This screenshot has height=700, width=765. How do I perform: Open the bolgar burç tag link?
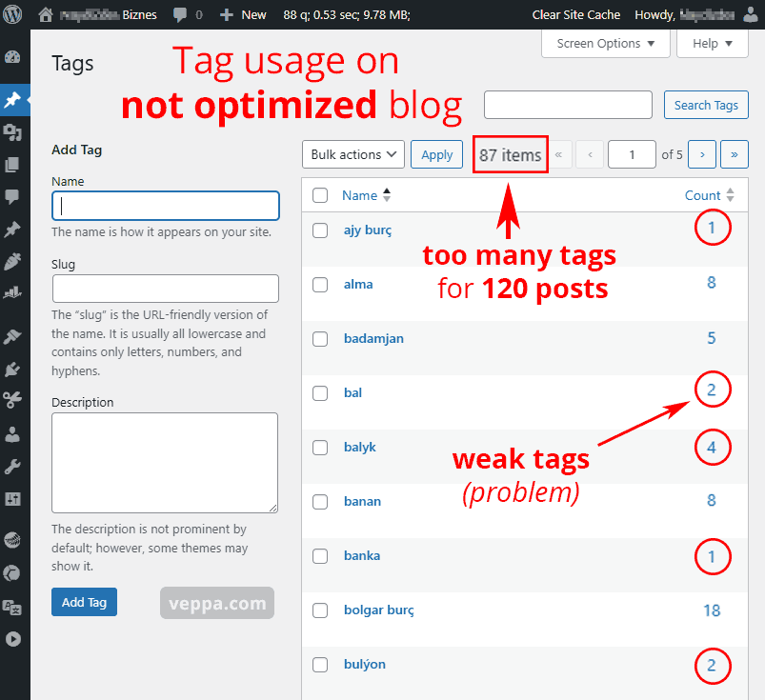378,610
